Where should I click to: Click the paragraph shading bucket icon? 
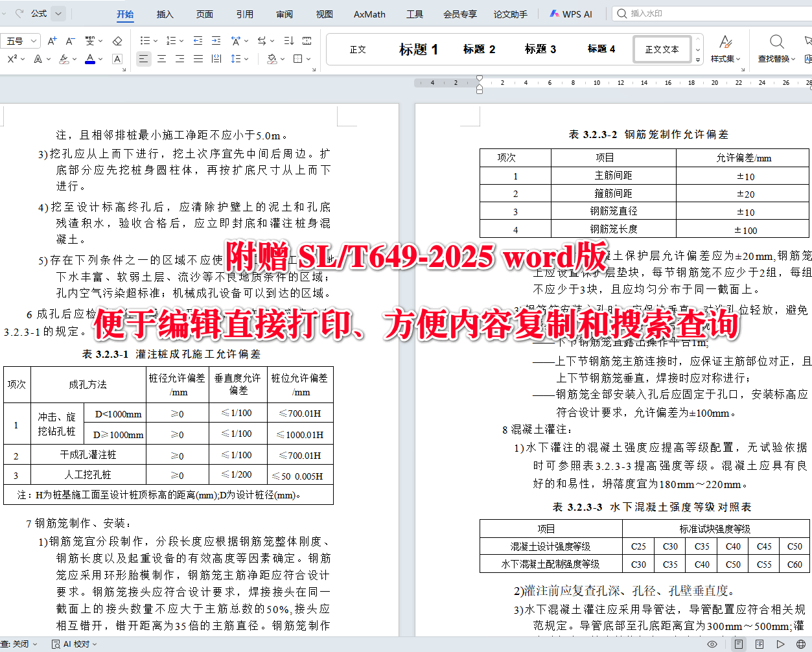pyautogui.click(x=272, y=59)
